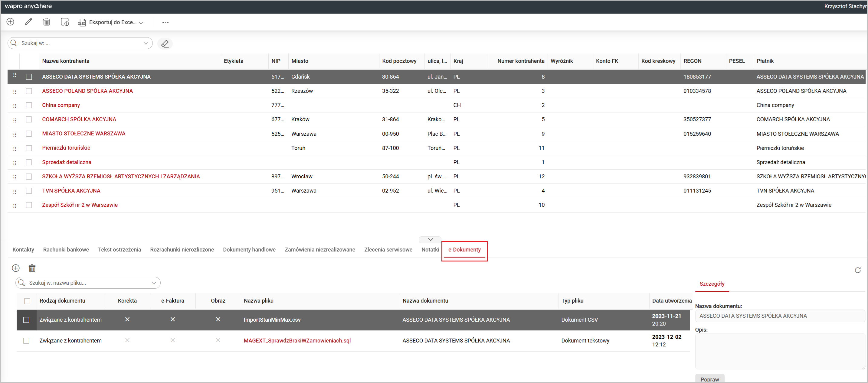868x383 pixels.
Task: Open the Dokumenty handlowe tab
Action: coord(249,250)
